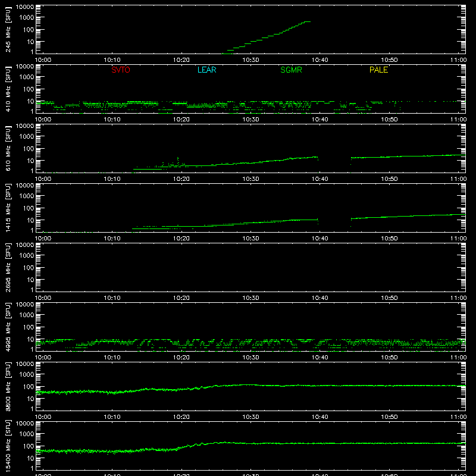Screen dimensions: 476x476
Task: Click the cyan LEAR station label
Action: coord(206,70)
